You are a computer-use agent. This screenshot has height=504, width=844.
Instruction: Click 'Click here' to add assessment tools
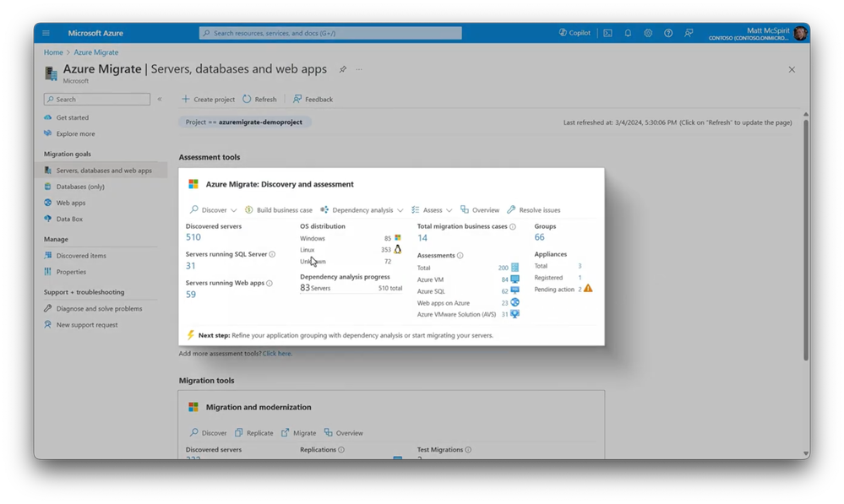[276, 354]
